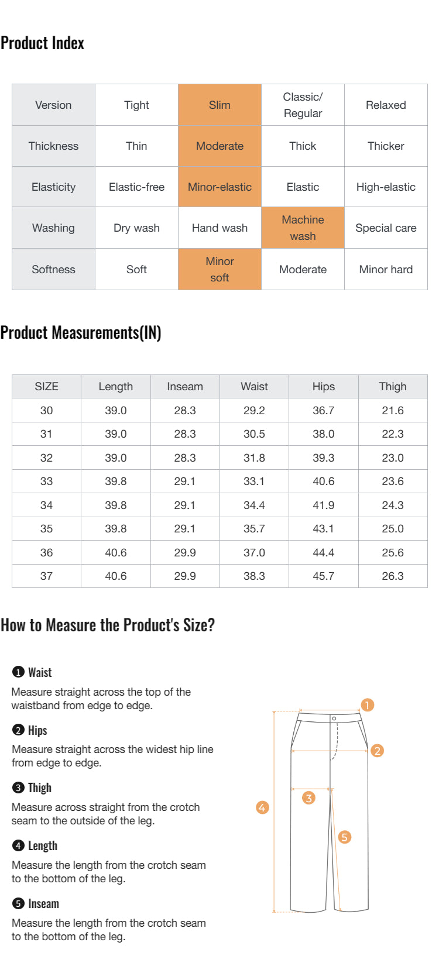Click the Hips value 45.7 for size 37

323,576
